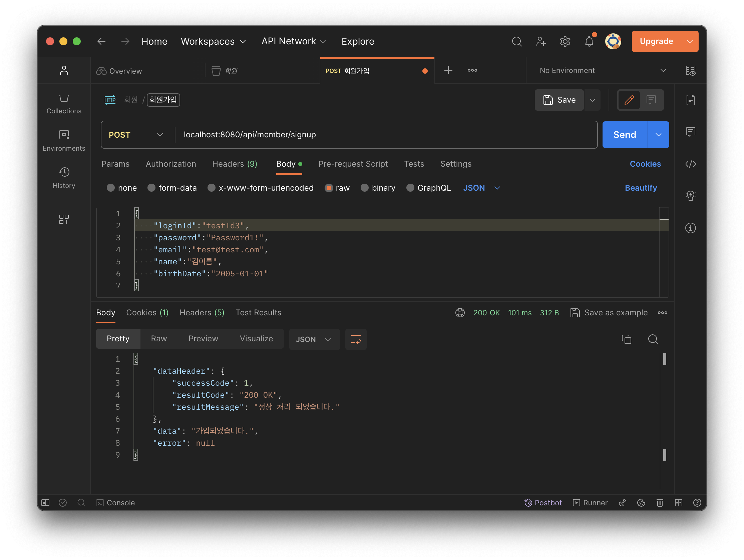Click the notifications bell icon
Viewport: 744px width, 560px height.
click(x=589, y=41)
